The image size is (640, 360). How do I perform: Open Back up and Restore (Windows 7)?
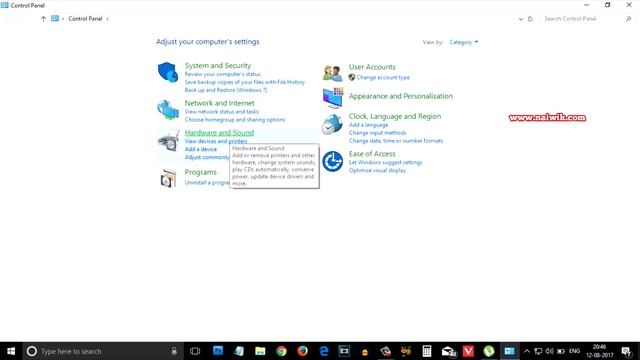[x=226, y=90]
